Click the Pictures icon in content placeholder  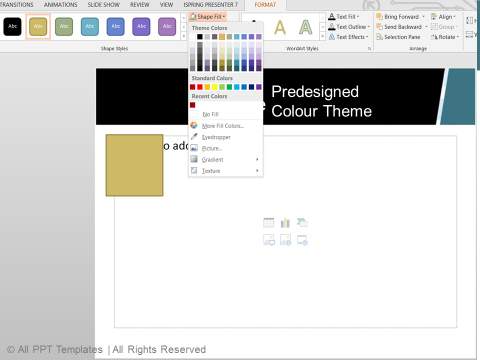tap(269, 240)
